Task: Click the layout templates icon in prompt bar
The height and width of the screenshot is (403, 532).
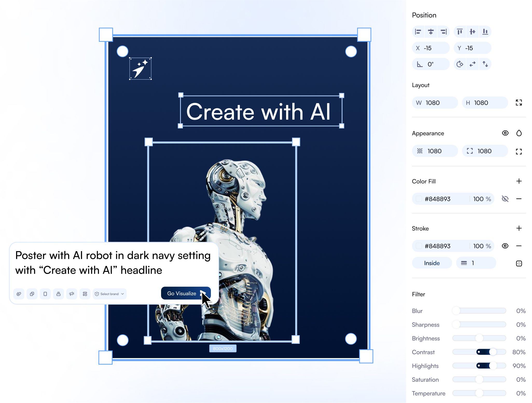Action: 85,294
